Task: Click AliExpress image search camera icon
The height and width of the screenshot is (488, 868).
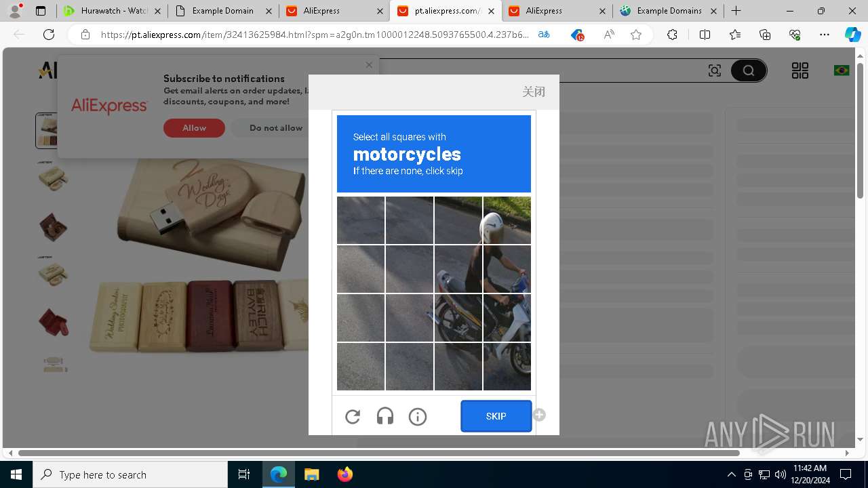Action: pyautogui.click(x=715, y=70)
